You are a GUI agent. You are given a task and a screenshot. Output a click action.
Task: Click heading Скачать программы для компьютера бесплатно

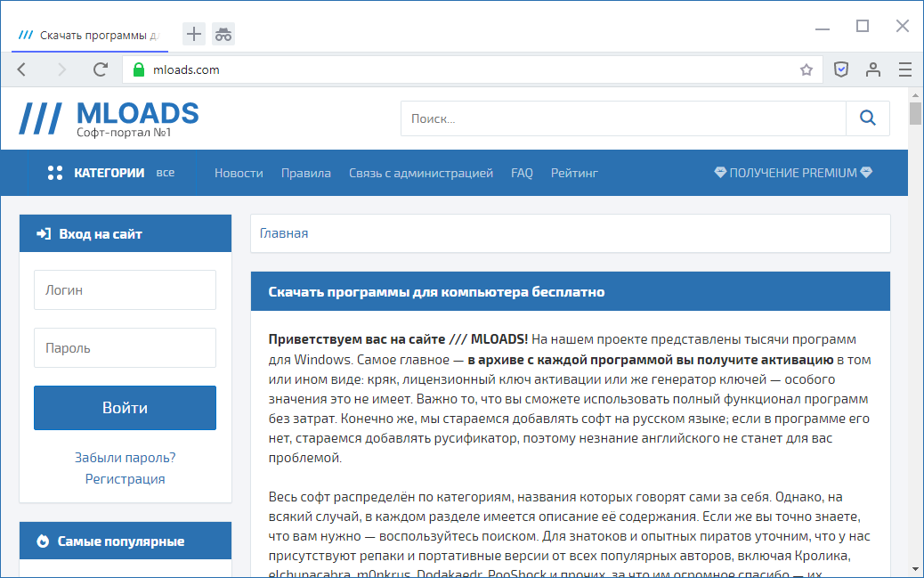436,291
